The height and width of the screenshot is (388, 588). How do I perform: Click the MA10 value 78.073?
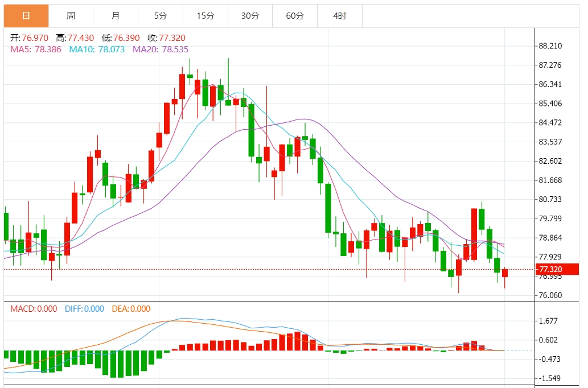(x=112, y=49)
